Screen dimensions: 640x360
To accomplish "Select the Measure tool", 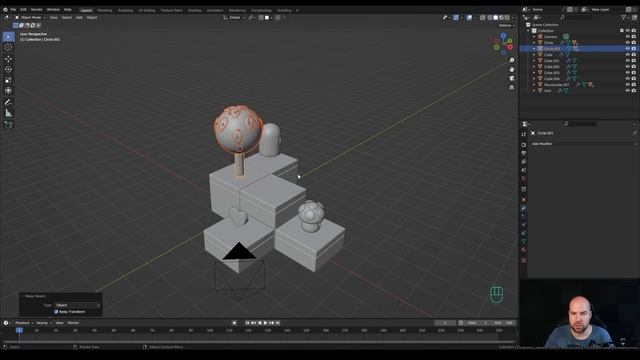I will coord(8,113).
